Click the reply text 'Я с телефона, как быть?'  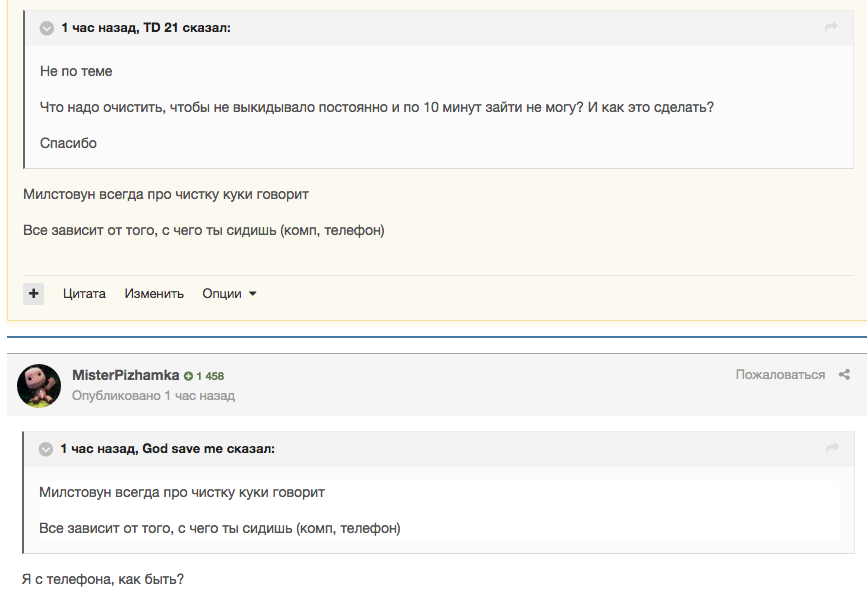(103, 579)
